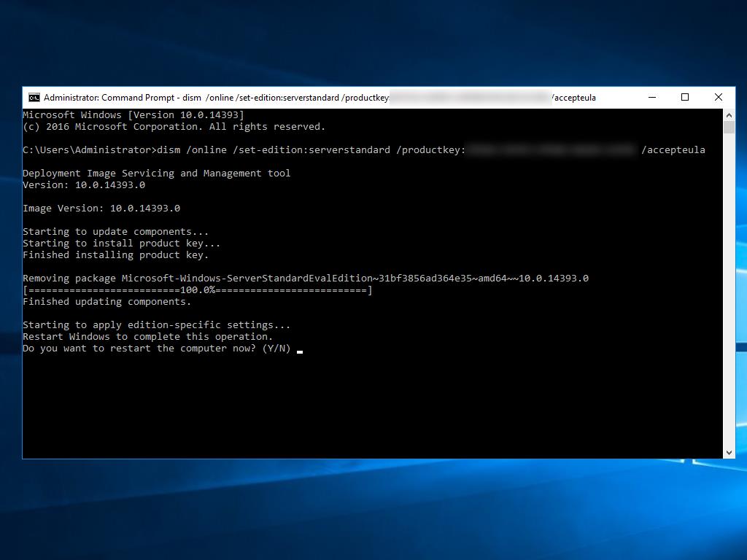
Task: Click the vertical scrollbar thumb
Action: [729, 128]
